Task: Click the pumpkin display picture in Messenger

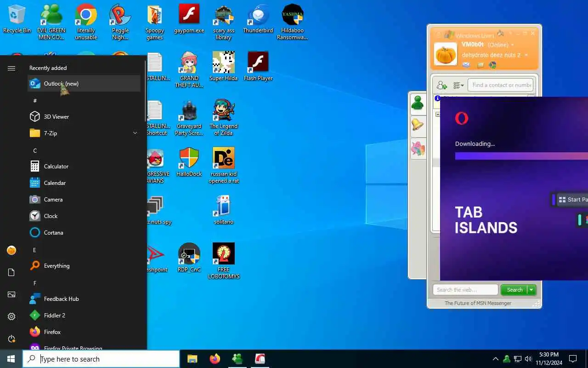Action: click(446, 54)
